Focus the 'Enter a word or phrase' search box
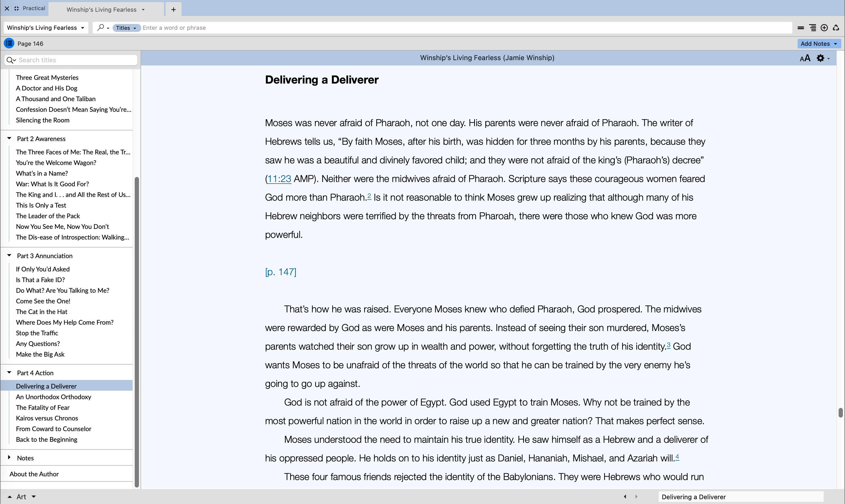The image size is (845, 504). click(x=465, y=28)
